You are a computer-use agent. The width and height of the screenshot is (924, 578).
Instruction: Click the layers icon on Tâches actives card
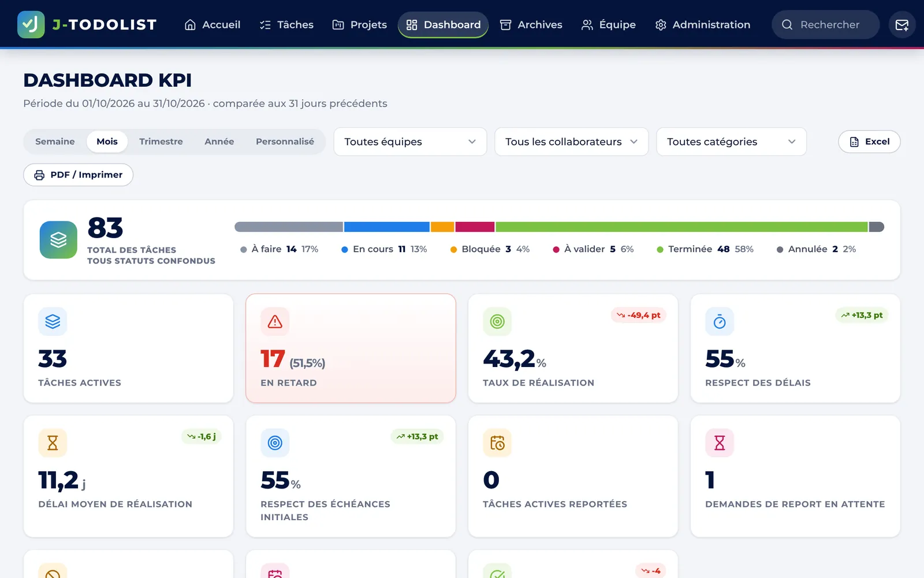tap(53, 321)
